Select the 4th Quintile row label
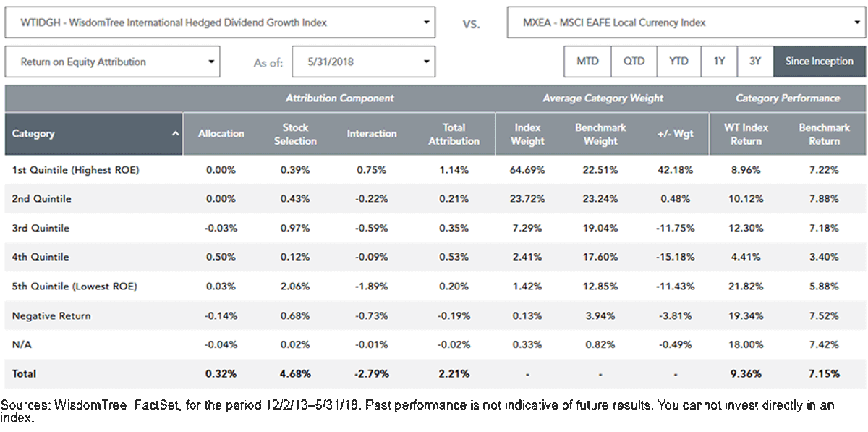 coord(41,257)
